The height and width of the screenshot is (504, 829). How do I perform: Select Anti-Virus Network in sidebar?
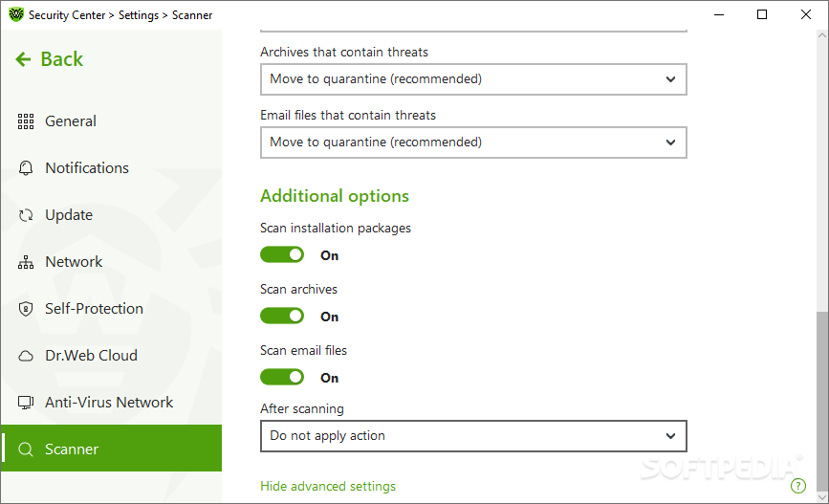pos(111,403)
